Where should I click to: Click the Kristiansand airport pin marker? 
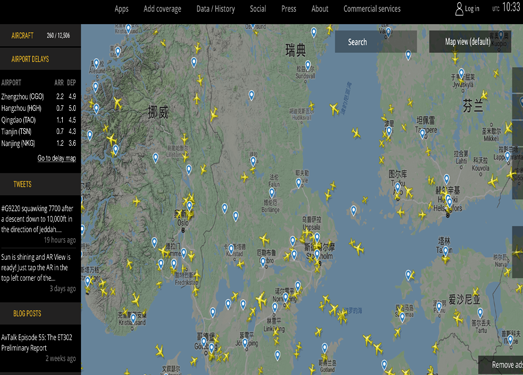click(133, 318)
